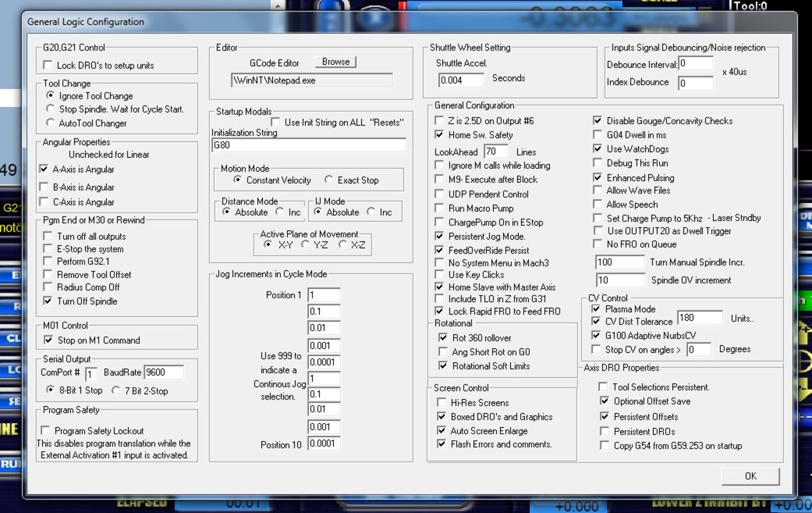Click the Shuttle Accel seconds field
The width and height of the screenshot is (812, 513).
pos(460,80)
